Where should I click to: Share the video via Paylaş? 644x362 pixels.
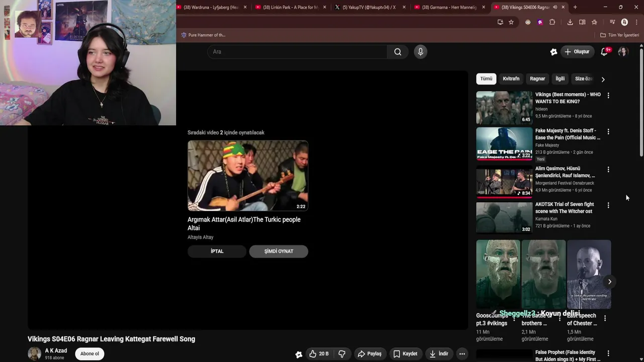(369, 354)
